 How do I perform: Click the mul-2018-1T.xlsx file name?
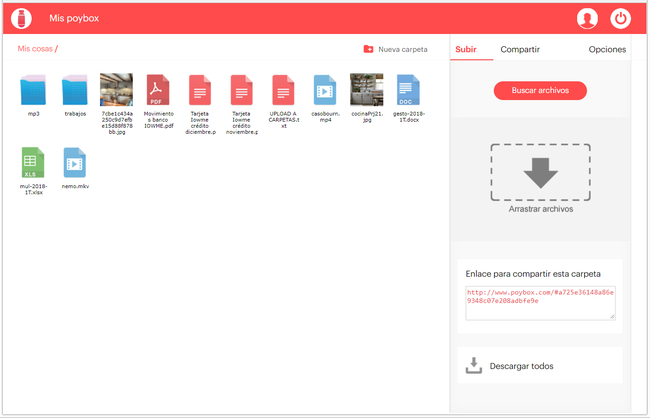pos(34,189)
